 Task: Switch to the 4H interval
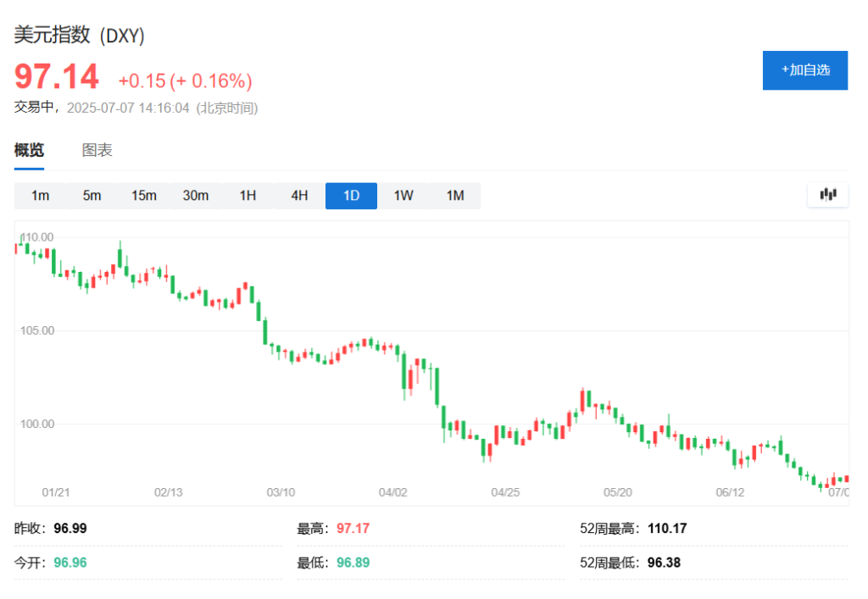tap(298, 195)
